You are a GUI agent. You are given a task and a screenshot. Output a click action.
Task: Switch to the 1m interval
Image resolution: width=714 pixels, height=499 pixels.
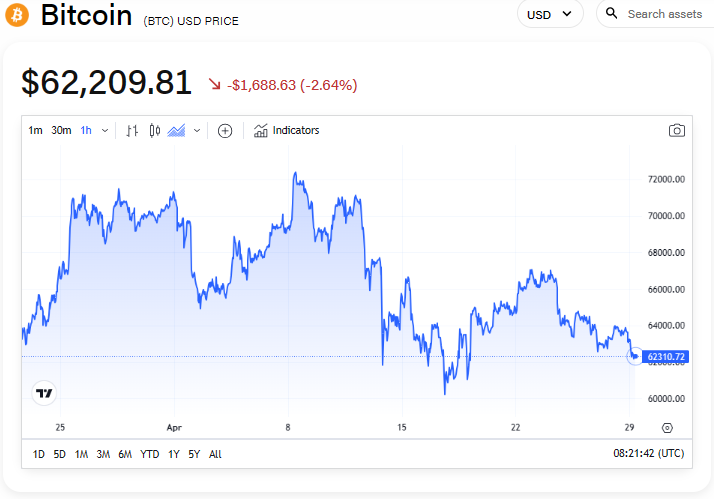click(35, 130)
